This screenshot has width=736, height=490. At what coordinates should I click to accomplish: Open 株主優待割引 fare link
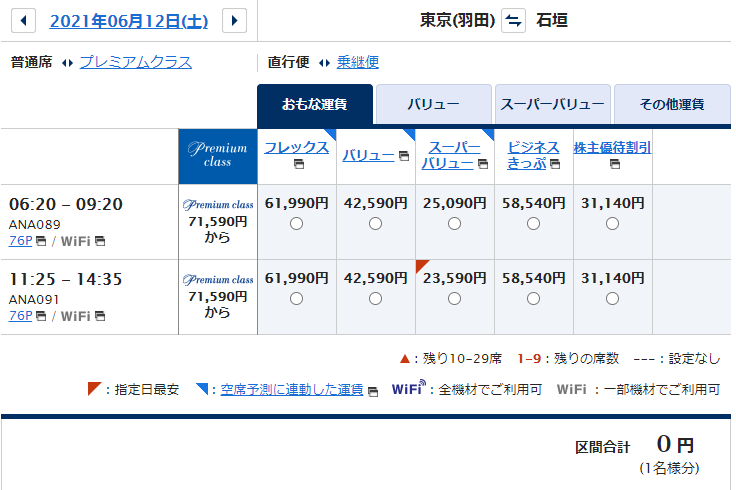(612, 147)
